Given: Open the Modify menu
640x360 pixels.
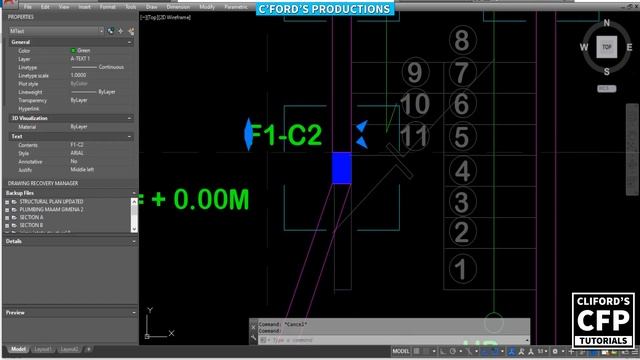Looking at the screenshot, I should (x=207, y=7).
